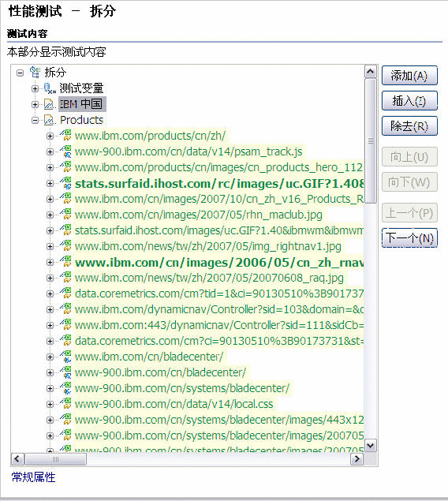Open the 常规属性 link
Screen dimensions: 448x501
[x=34, y=477]
